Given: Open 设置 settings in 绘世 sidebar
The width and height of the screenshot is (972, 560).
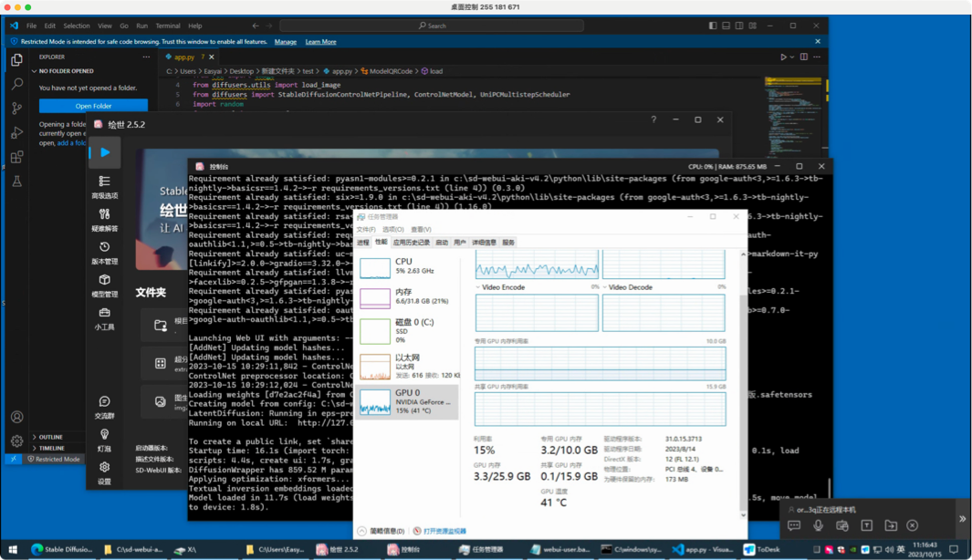Looking at the screenshot, I should (x=104, y=472).
